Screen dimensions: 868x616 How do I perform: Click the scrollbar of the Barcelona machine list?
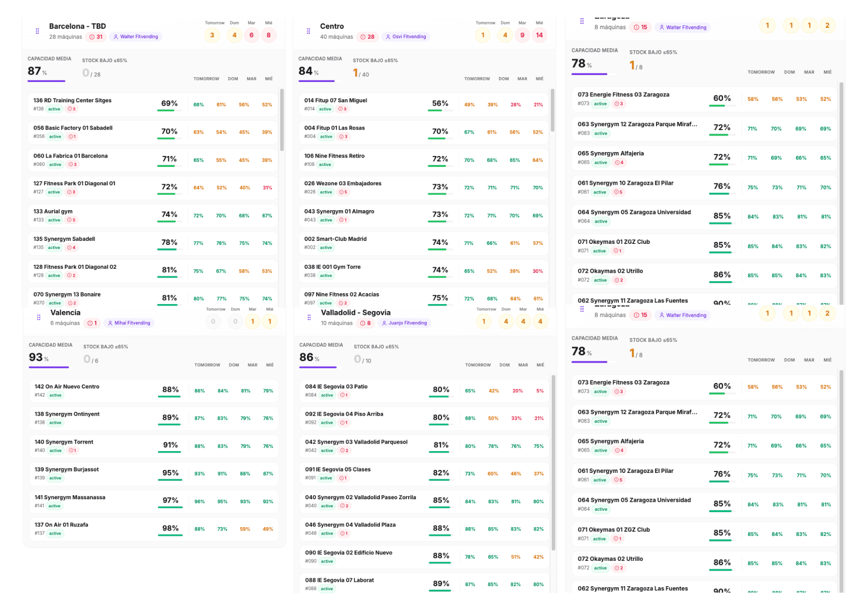(x=282, y=119)
